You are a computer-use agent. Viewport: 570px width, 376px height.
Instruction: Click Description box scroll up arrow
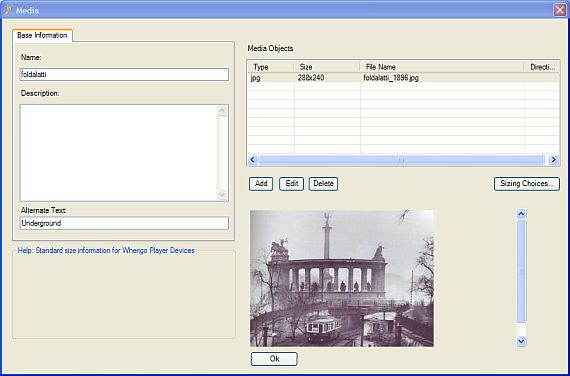[222, 111]
